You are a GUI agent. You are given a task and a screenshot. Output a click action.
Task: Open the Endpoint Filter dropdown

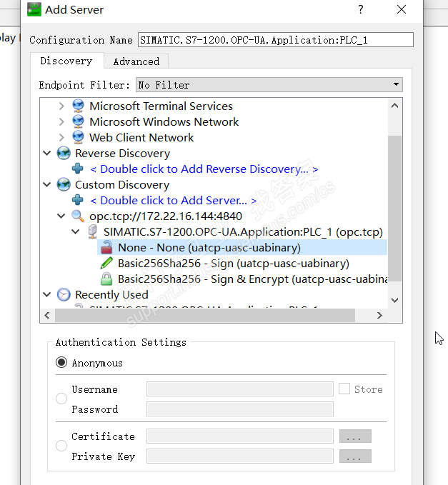click(269, 85)
